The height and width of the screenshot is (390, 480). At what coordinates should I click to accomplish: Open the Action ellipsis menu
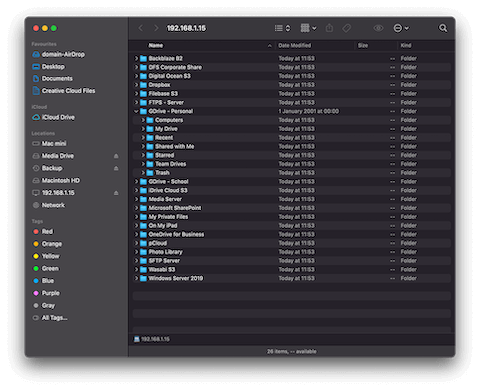pos(401,28)
